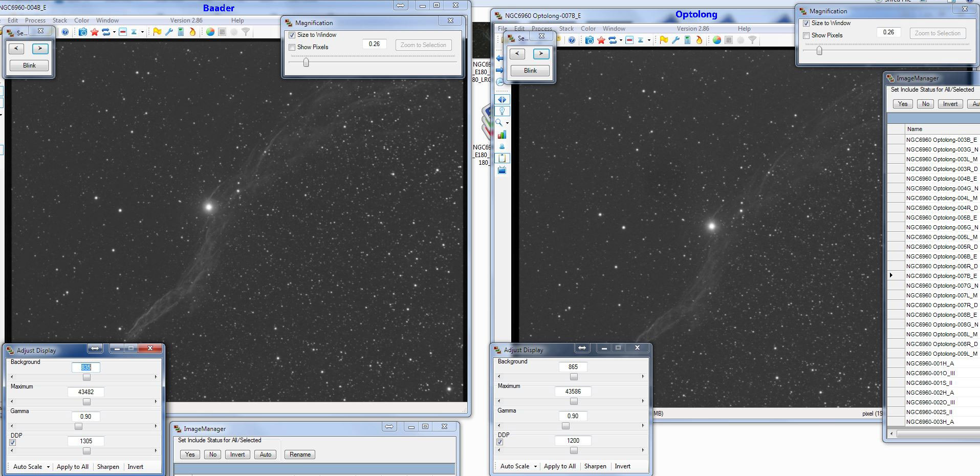Expand Auto Scale dropdown in right Adjust Display

(x=535, y=466)
